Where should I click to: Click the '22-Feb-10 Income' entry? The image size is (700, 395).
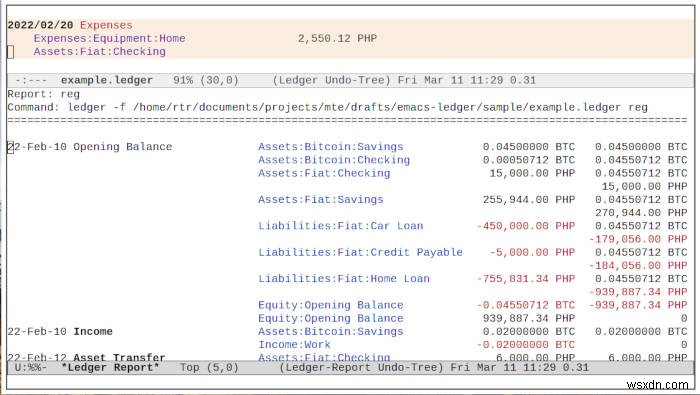coord(60,331)
